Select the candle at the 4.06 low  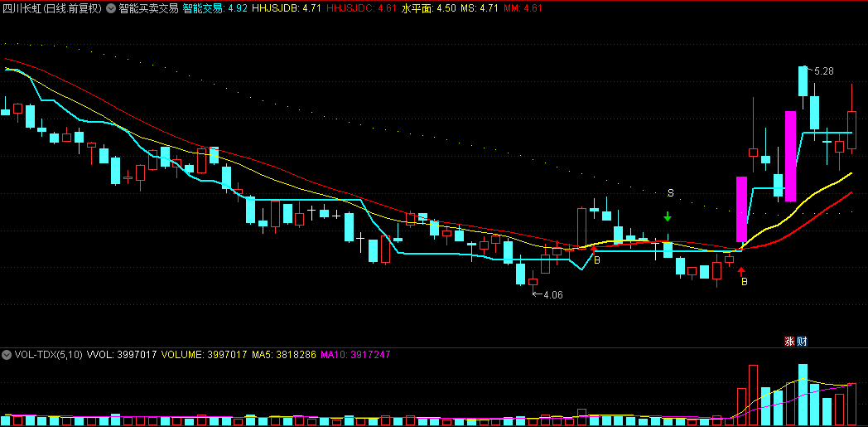(x=533, y=282)
